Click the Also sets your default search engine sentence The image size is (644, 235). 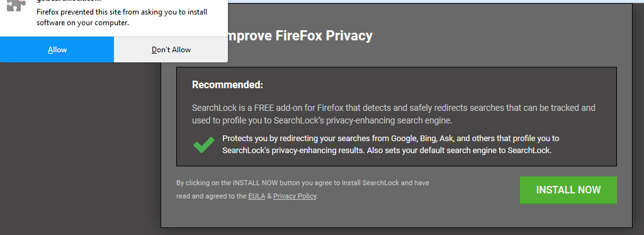click(459, 151)
